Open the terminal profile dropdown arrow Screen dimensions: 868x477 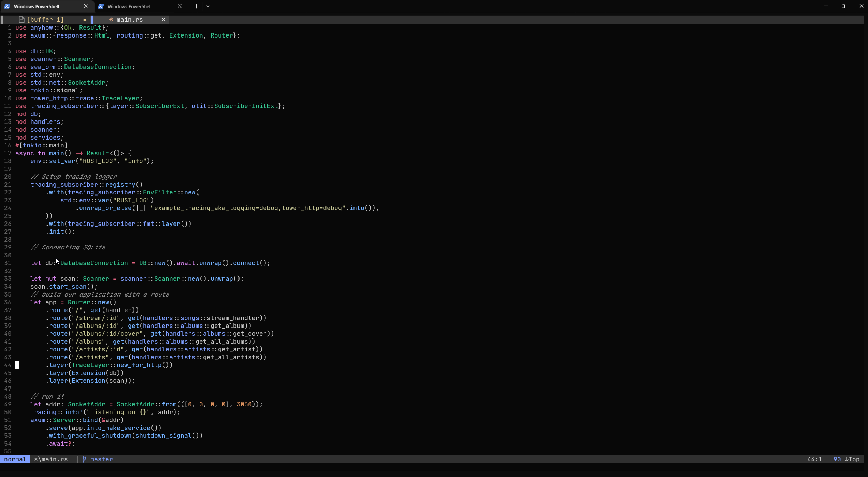click(208, 6)
